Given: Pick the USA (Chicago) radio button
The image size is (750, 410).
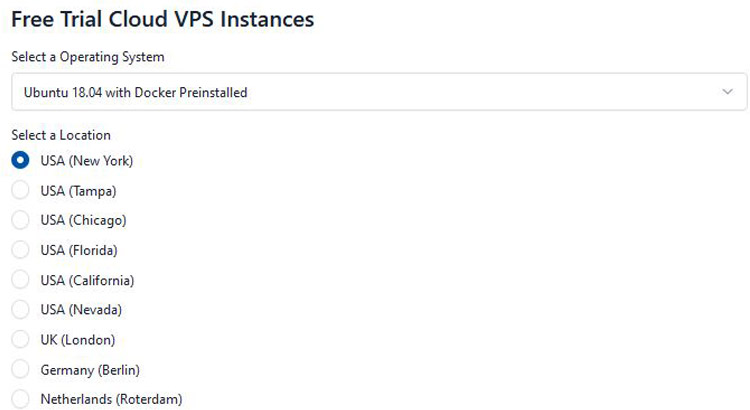Looking at the screenshot, I should coord(20,220).
